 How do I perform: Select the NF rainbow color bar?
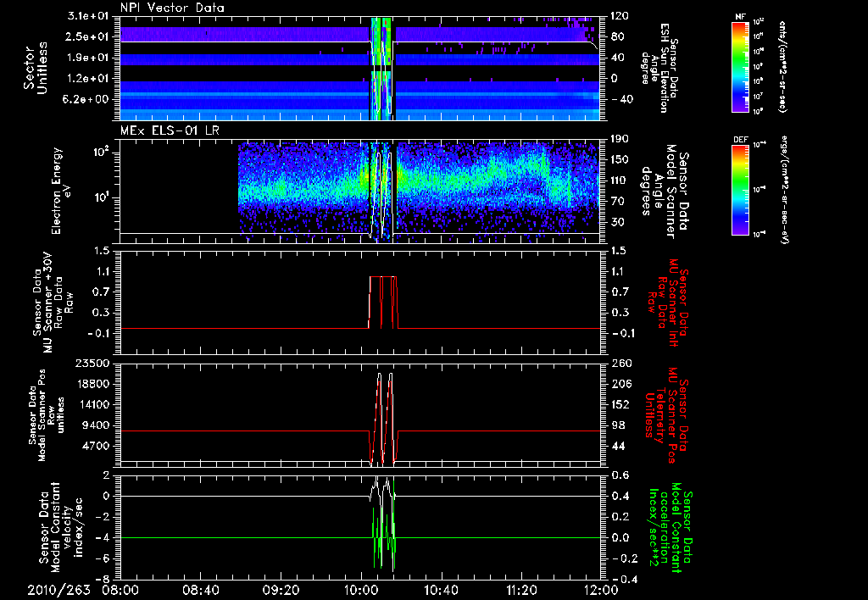737,67
